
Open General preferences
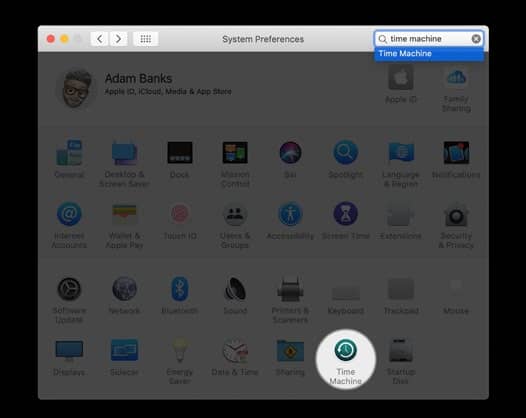[69, 158]
